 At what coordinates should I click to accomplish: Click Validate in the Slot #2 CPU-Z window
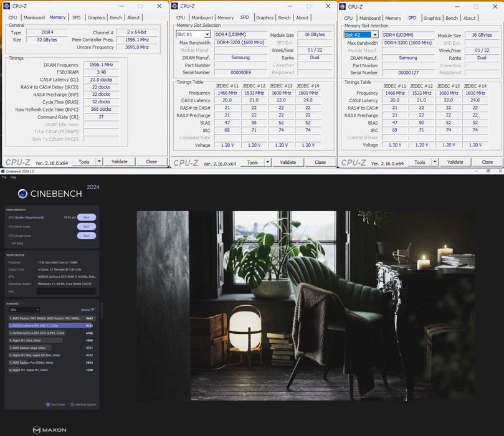click(455, 162)
